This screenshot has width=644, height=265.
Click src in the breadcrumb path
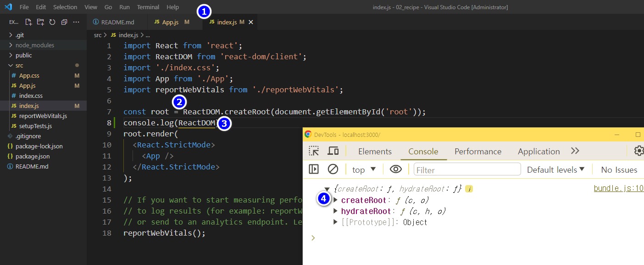[x=98, y=35]
